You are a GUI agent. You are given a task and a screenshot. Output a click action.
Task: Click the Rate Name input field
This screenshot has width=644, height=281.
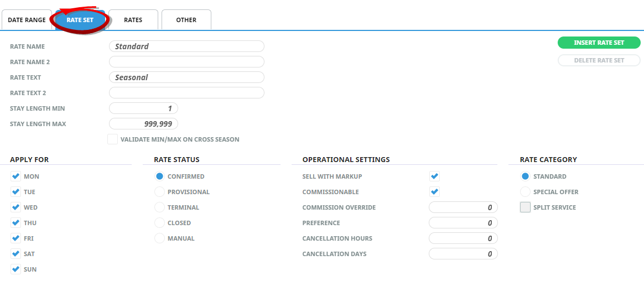click(x=186, y=46)
